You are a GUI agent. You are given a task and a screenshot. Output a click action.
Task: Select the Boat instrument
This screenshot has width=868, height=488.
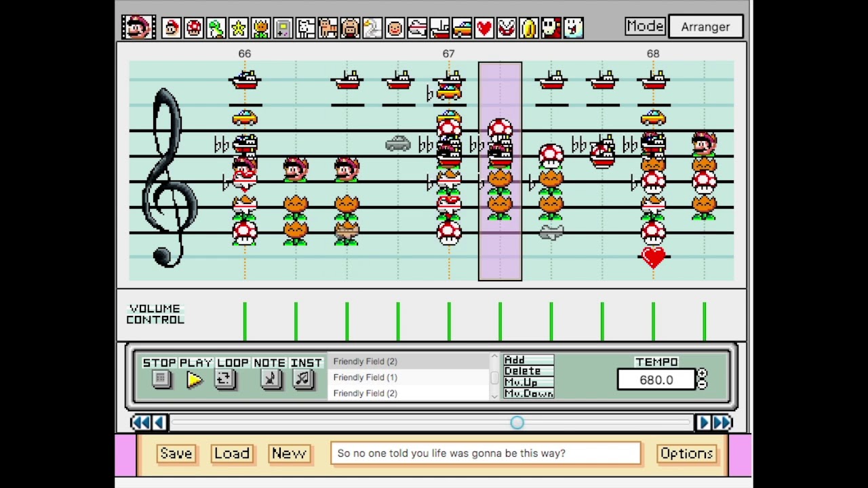pyautogui.click(x=439, y=28)
